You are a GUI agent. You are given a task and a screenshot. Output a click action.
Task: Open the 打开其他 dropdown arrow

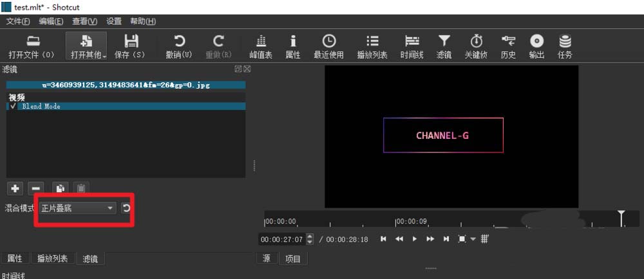click(104, 55)
